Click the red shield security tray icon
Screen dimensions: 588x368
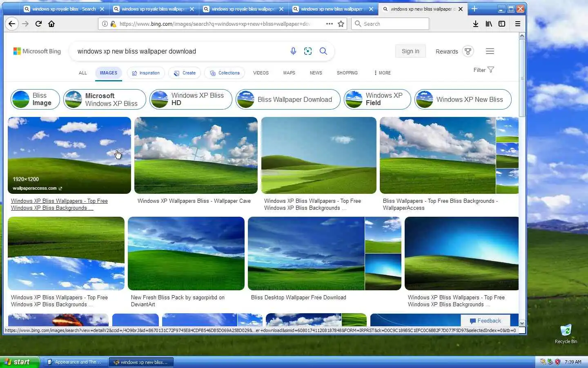(x=557, y=362)
